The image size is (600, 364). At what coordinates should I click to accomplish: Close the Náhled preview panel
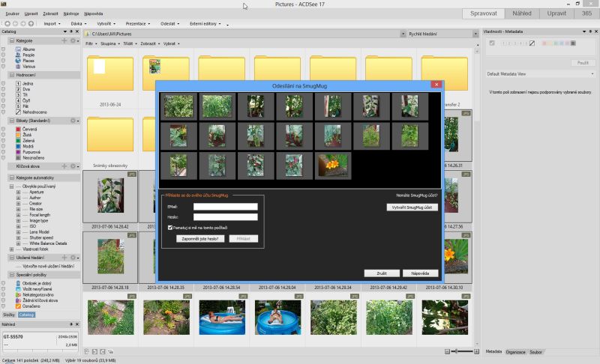[77, 324]
